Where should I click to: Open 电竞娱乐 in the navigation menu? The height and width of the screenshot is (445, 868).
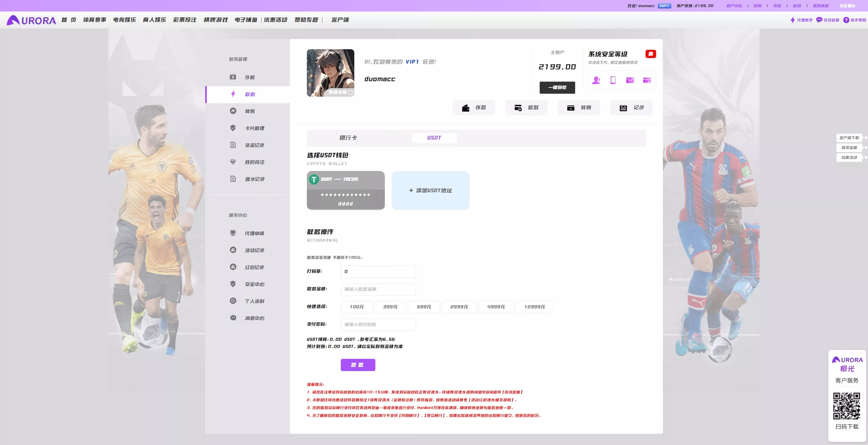click(124, 20)
